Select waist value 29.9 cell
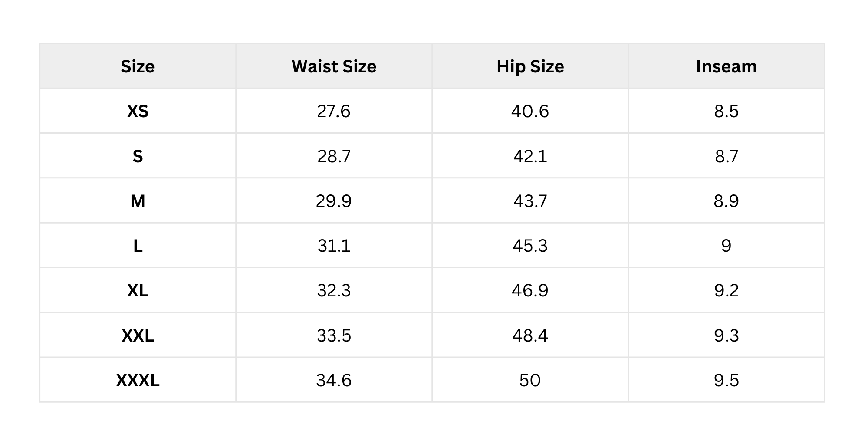The height and width of the screenshot is (434, 868). pyautogui.click(x=334, y=201)
